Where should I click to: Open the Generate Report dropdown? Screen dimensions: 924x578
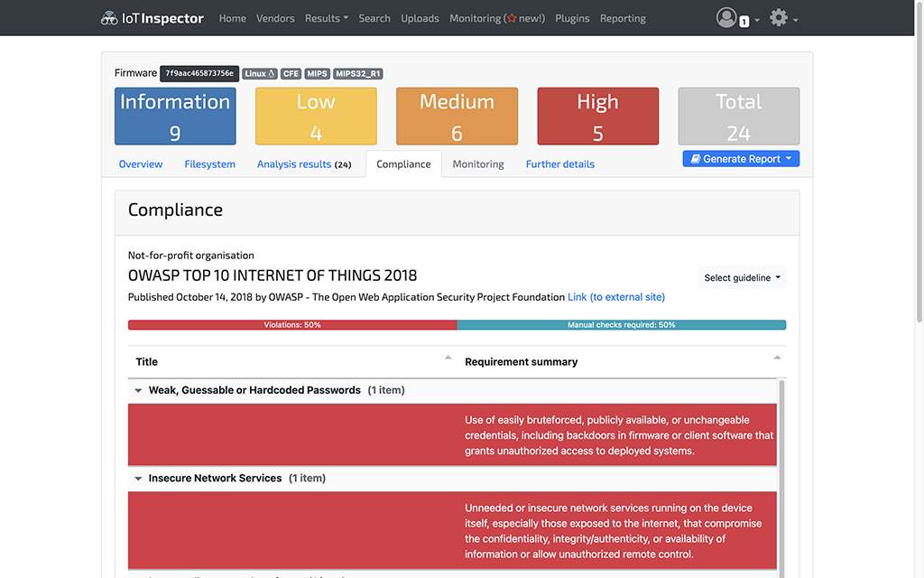[741, 159]
